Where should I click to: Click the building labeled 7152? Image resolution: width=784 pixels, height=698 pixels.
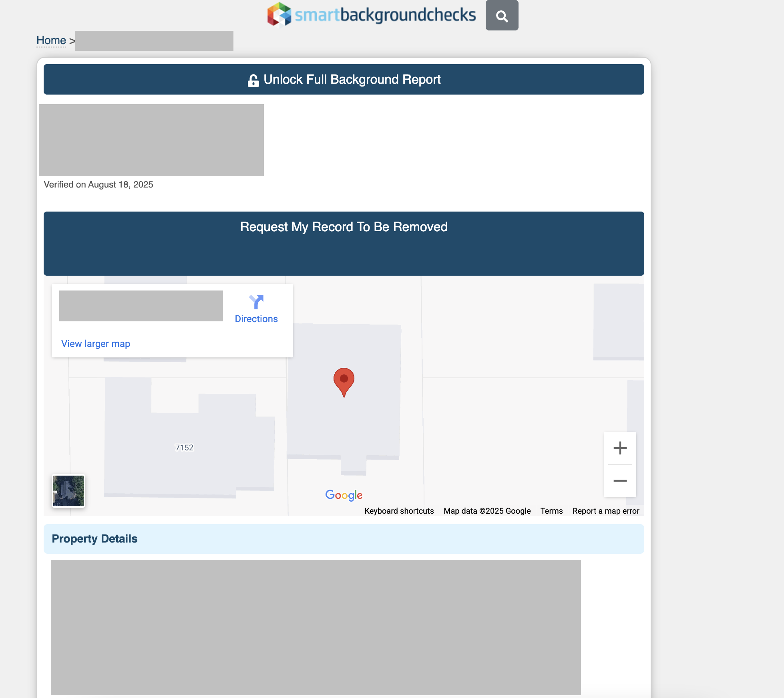[184, 448]
